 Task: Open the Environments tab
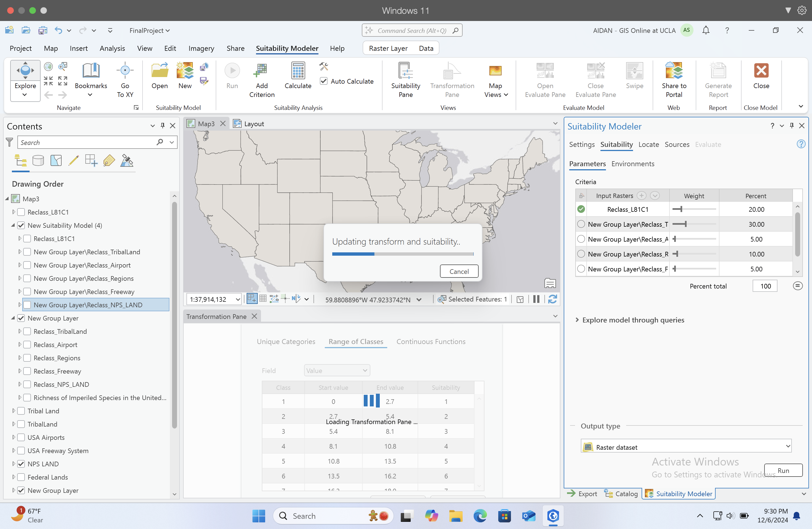[632, 164]
